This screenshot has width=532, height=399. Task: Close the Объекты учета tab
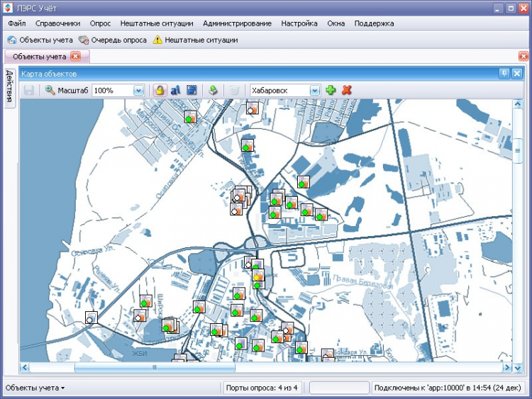coord(75,57)
